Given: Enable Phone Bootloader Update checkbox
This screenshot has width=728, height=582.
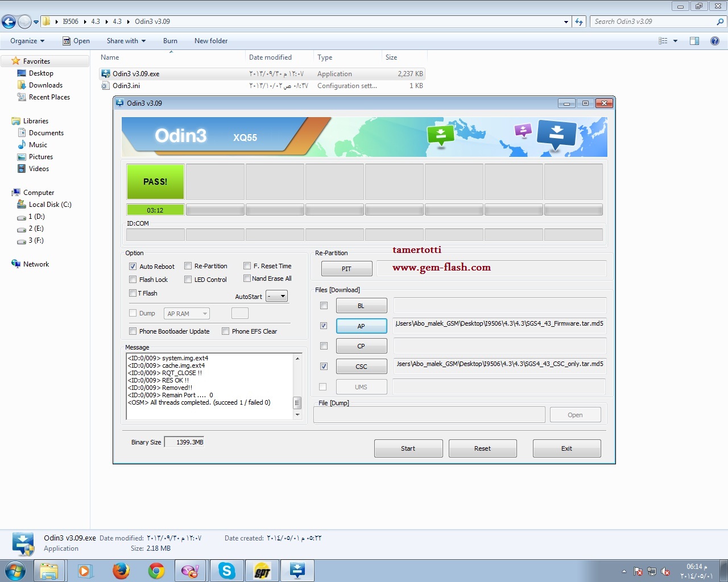Looking at the screenshot, I should (133, 331).
